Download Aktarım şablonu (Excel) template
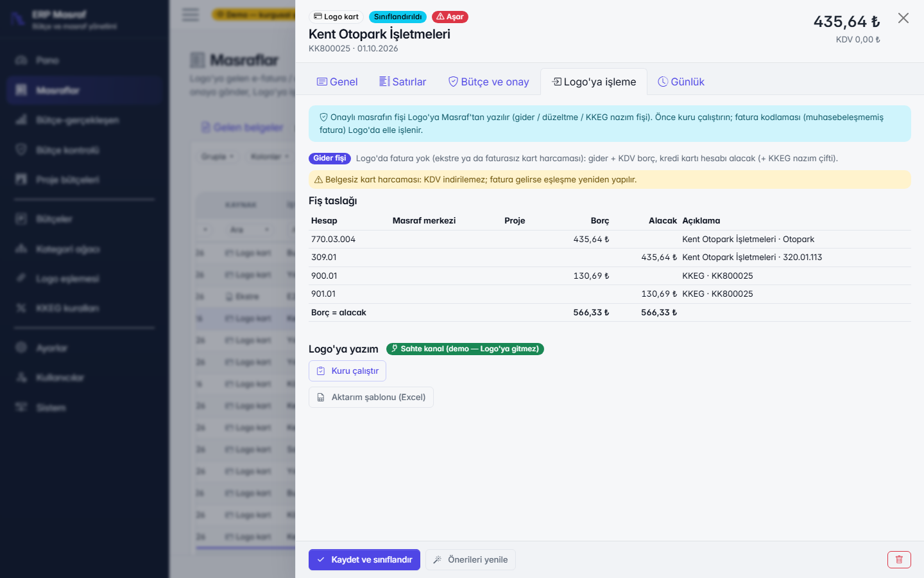Image resolution: width=924 pixels, height=578 pixels. 371,397
